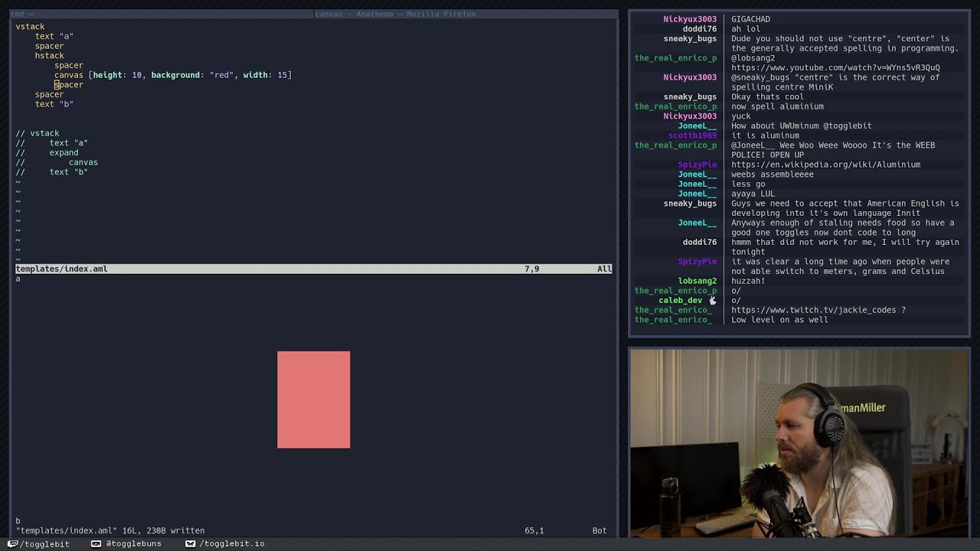Click the output letter 'a' in lower pane
980x551 pixels.
(18, 279)
